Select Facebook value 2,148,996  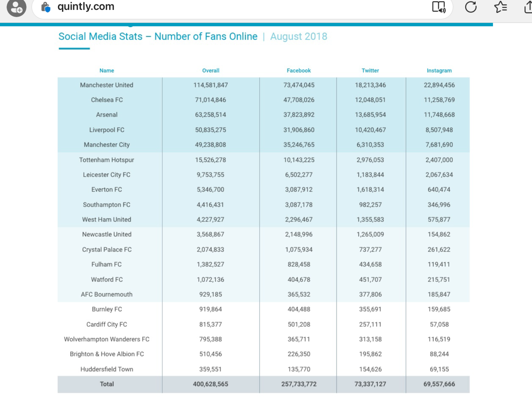pos(299,234)
